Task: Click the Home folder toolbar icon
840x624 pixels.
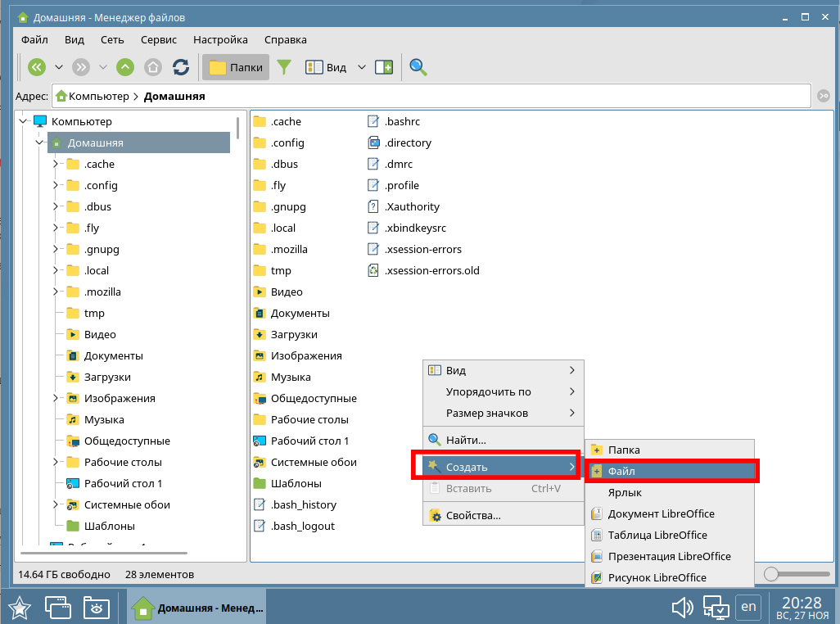Action: (x=152, y=67)
